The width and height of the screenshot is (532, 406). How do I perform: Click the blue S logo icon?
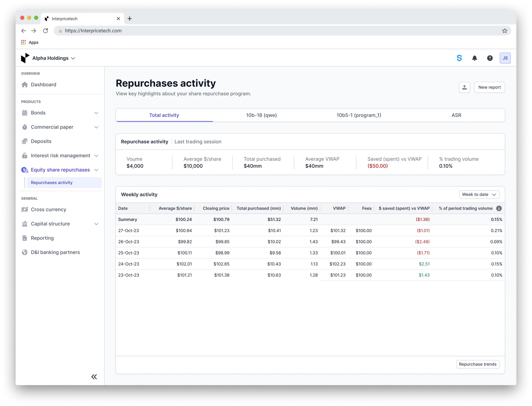point(459,58)
